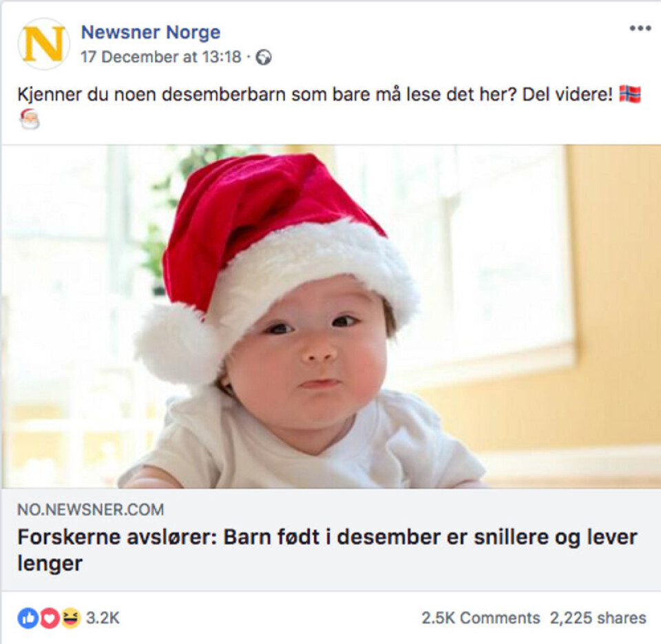This screenshot has width=661, height=644.
Task: Click the globe public audience icon
Action: pyautogui.click(x=264, y=58)
